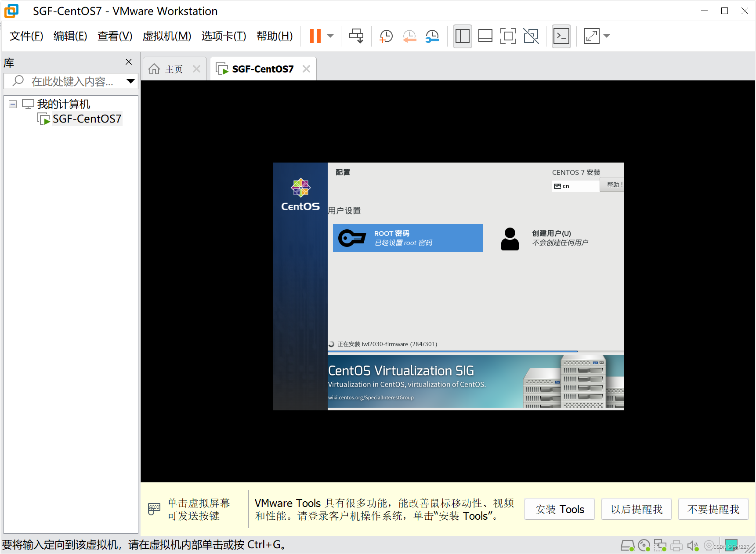Switch to the SGF-CentOS7 tab
756x554 pixels.
point(263,69)
